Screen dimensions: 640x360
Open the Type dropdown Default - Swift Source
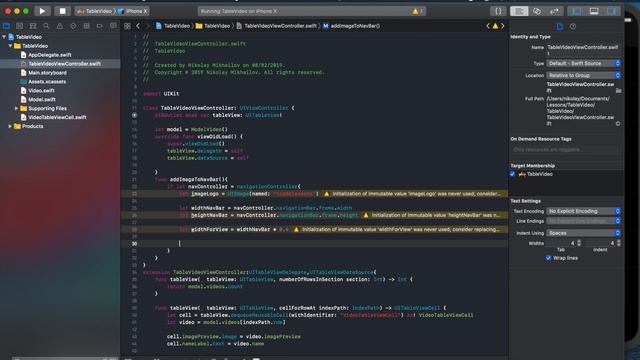(x=584, y=63)
